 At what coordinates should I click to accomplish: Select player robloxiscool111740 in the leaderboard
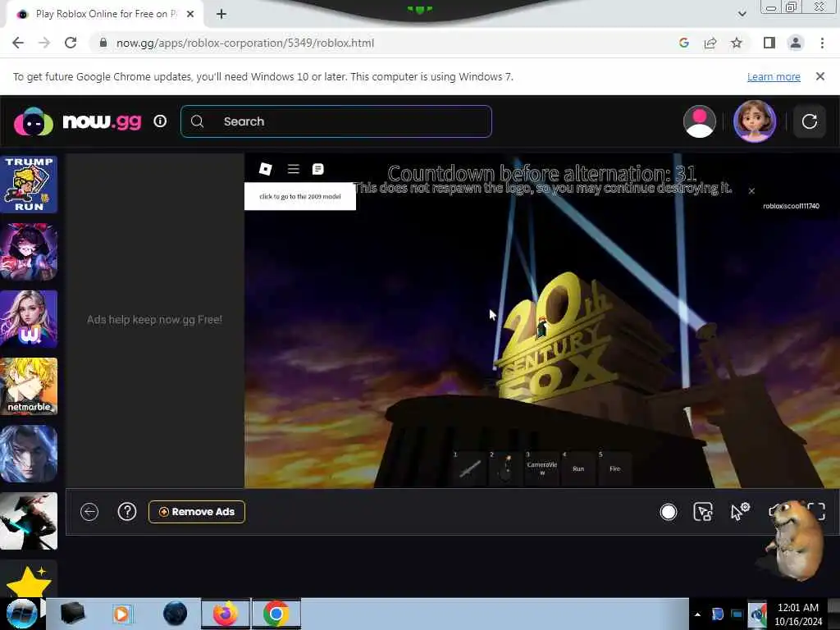click(791, 206)
